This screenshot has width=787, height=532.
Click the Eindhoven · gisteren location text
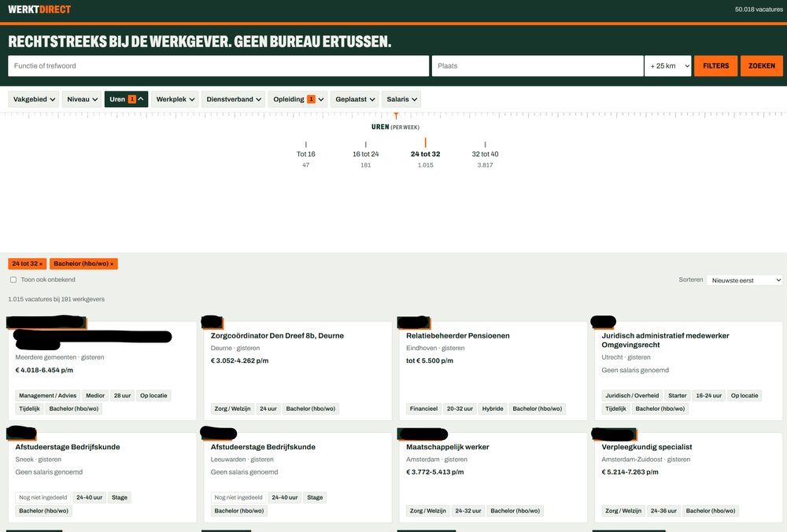pos(435,348)
